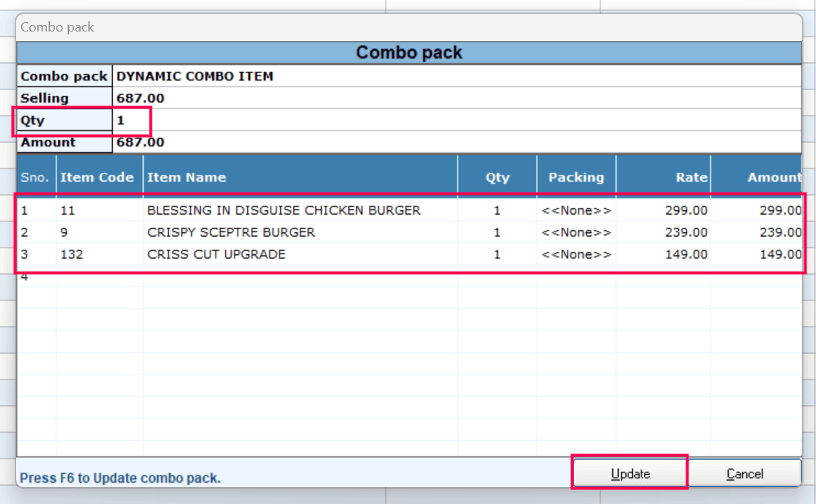This screenshot has height=504, width=816.
Task: Click the Update button
Action: click(x=630, y=474)
